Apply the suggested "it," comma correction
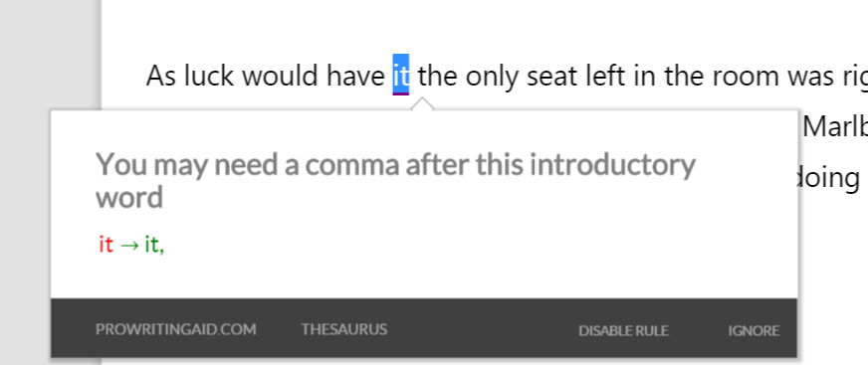The image size is (868, 365). point(154,244)
